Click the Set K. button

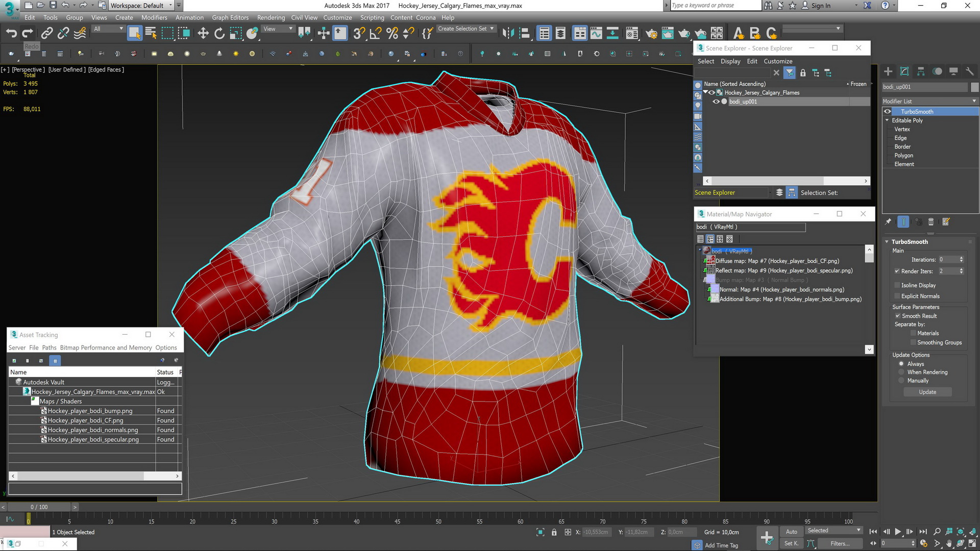791,543
